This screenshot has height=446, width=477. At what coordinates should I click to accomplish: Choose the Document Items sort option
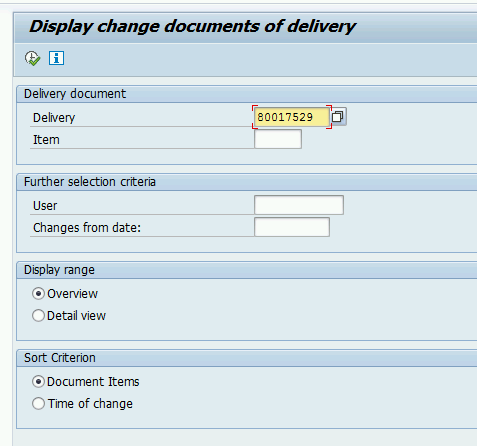pos(38,382)
